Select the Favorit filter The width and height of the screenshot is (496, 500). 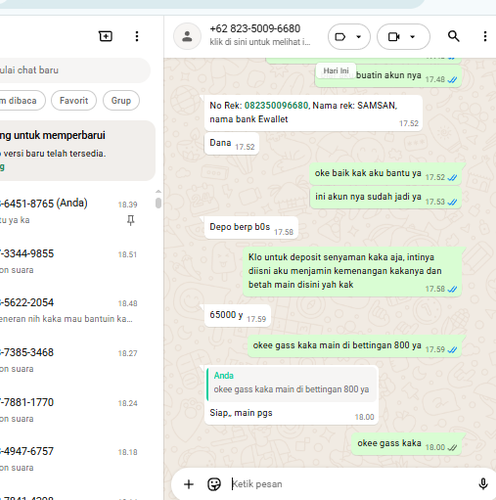(74, 100)
